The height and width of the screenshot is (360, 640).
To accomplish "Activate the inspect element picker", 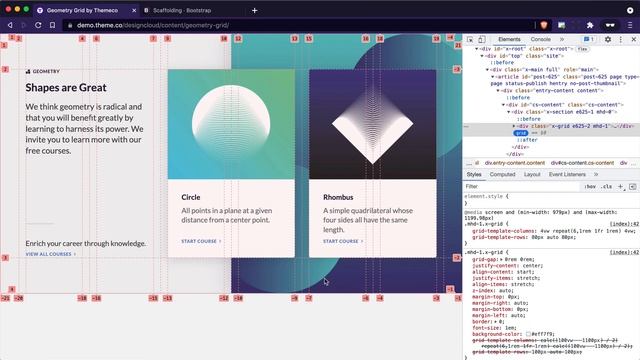I will [470, 39].
